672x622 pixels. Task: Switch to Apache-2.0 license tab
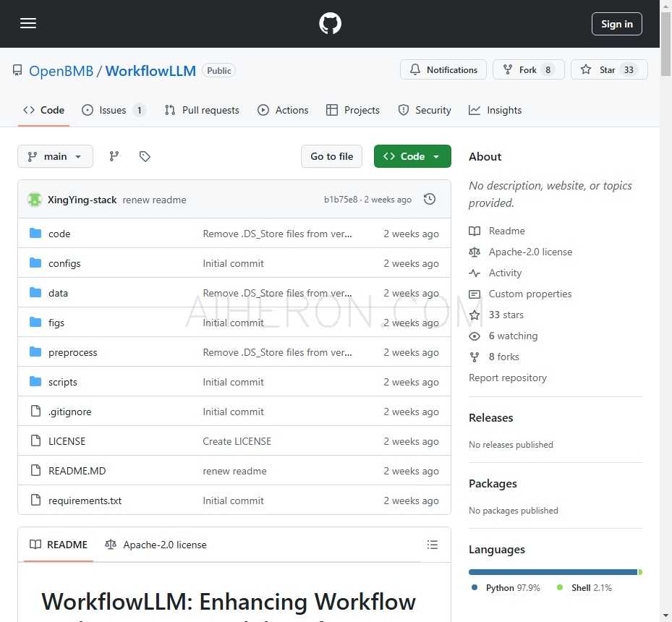click(x=156, y=545)
